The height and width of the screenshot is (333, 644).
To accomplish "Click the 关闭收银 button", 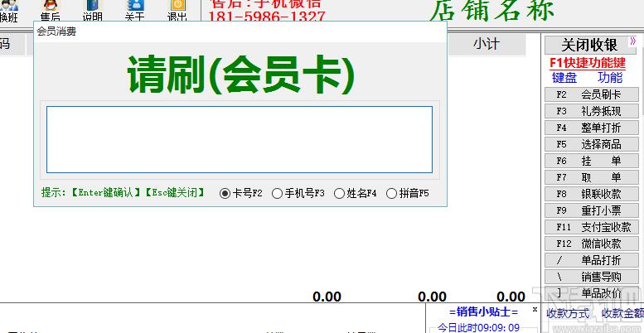I will 589,46.
